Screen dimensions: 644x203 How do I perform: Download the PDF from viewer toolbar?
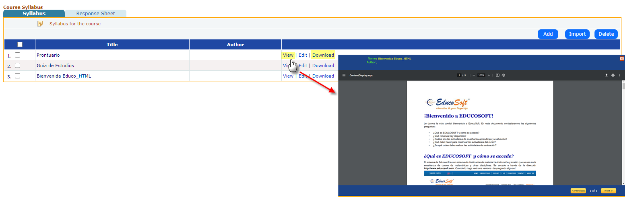[607, 75]
